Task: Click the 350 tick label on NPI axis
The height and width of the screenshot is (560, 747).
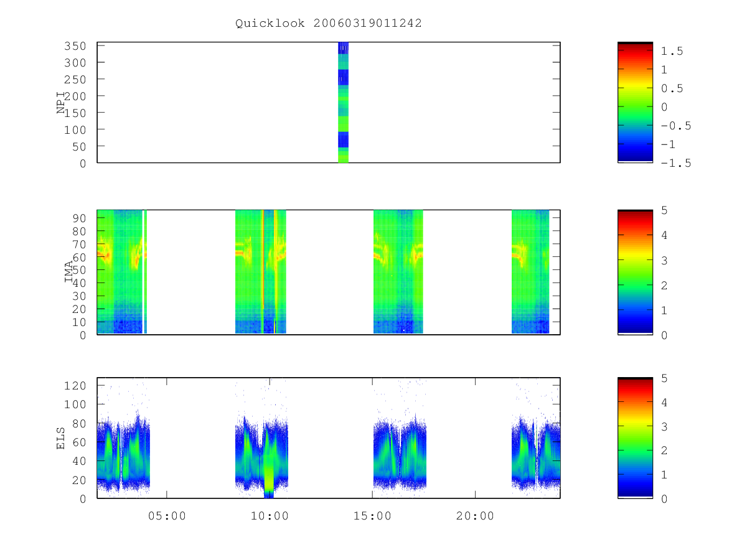Action: coord(76,46)
